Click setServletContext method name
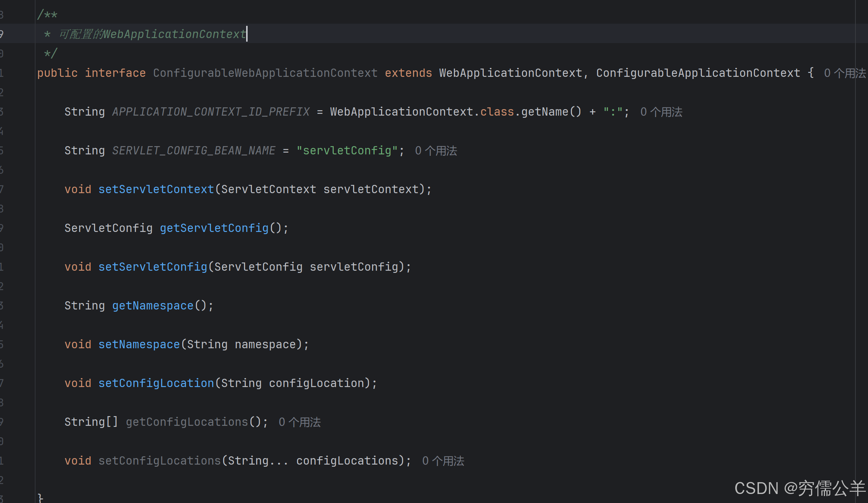 pos(156,190)
